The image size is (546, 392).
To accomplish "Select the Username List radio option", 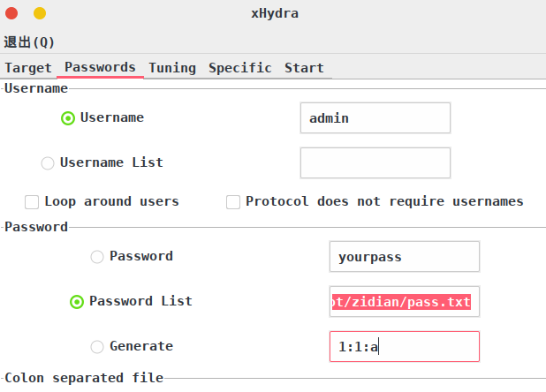I will tap(48, 163).
